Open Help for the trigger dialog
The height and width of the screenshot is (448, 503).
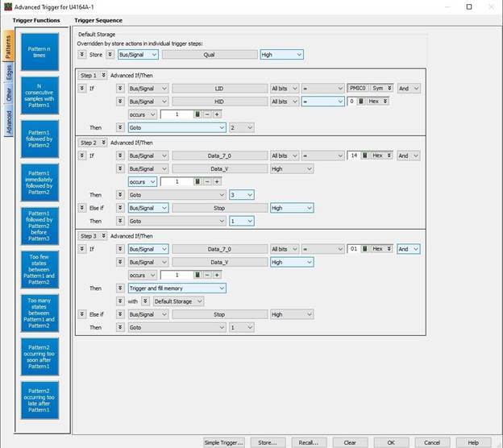pos(473,442)
